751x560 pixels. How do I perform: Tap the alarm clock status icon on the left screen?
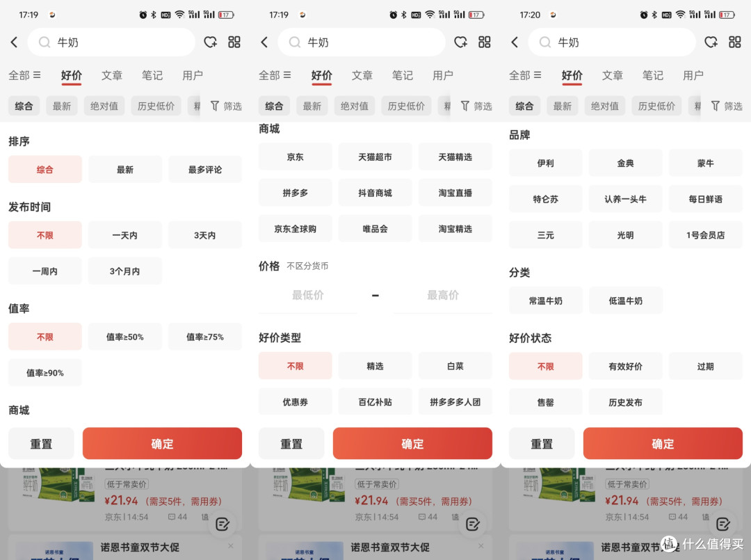pos(143,15)
